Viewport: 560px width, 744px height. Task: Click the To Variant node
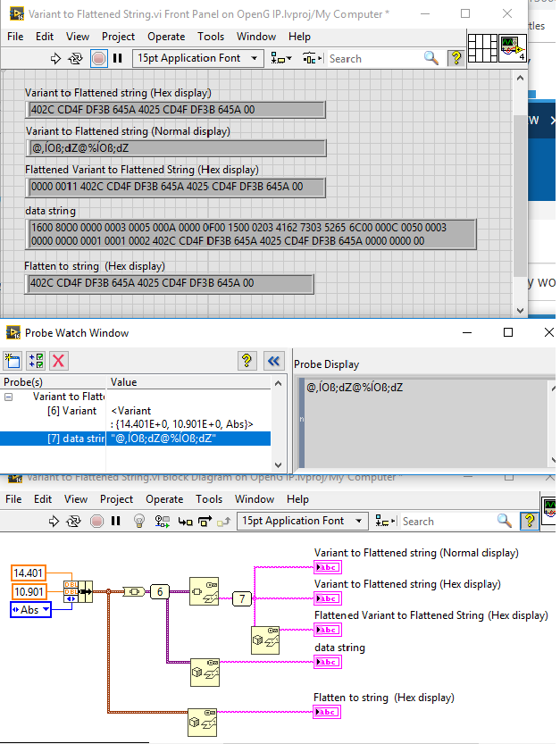134,591
